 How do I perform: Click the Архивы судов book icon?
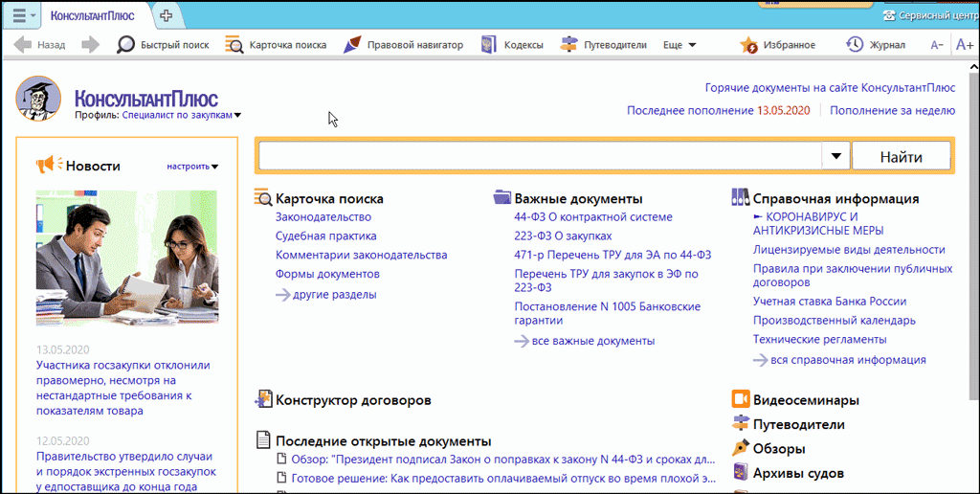[740, 471]
